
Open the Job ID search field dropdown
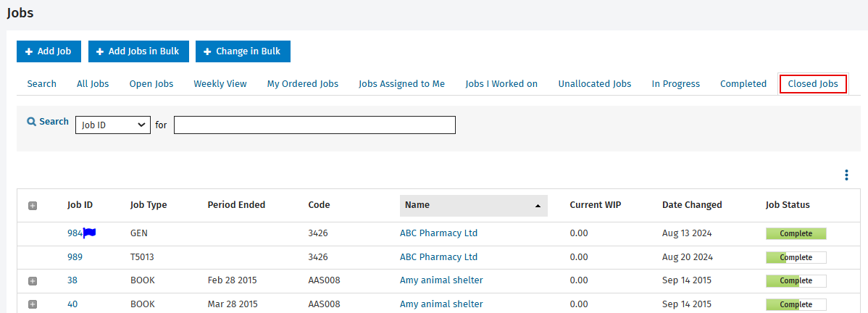113,125
